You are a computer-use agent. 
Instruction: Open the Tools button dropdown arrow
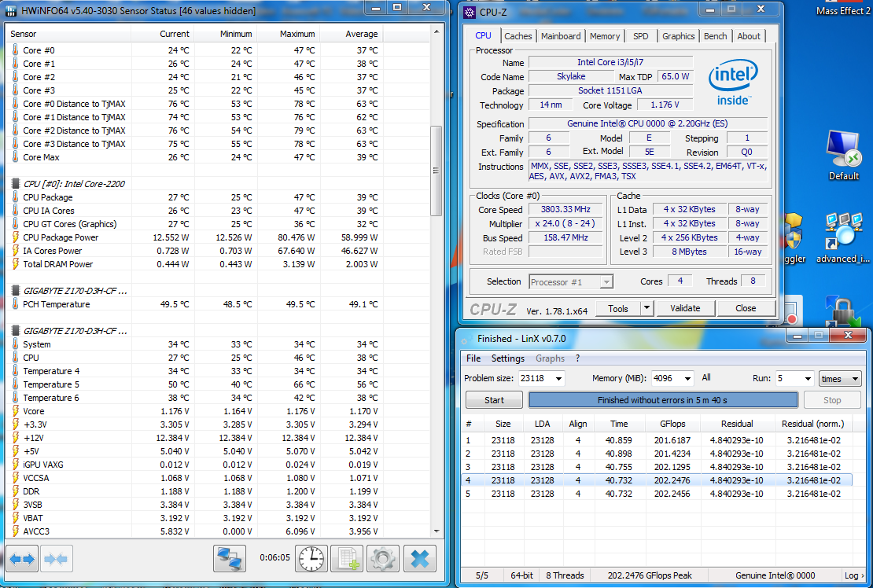pyautogui.click(x=646, y=308)
